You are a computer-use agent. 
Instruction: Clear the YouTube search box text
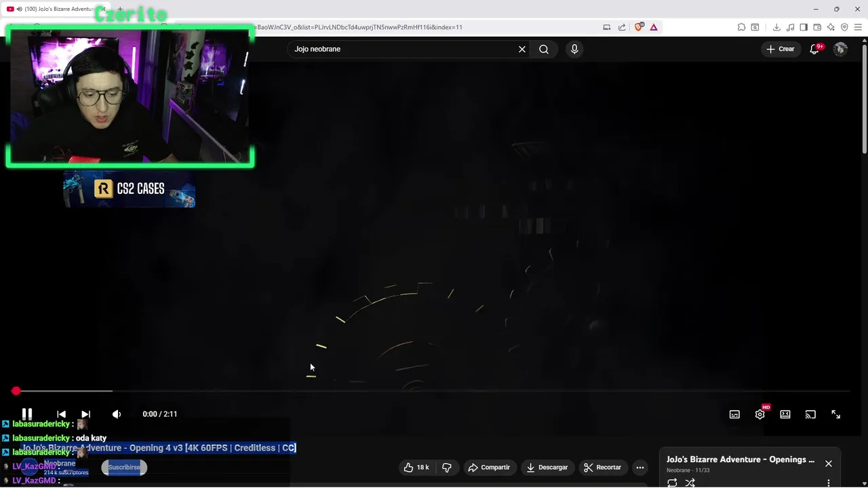522,49
